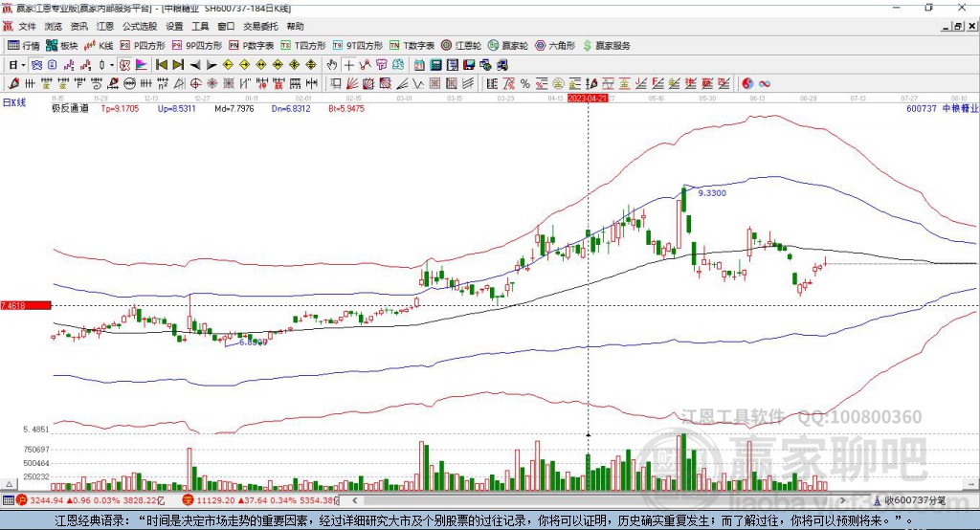The height and width of the screenshot is (530, 980).
Task: Select the hand pan tool
Action: coord(332,65)
